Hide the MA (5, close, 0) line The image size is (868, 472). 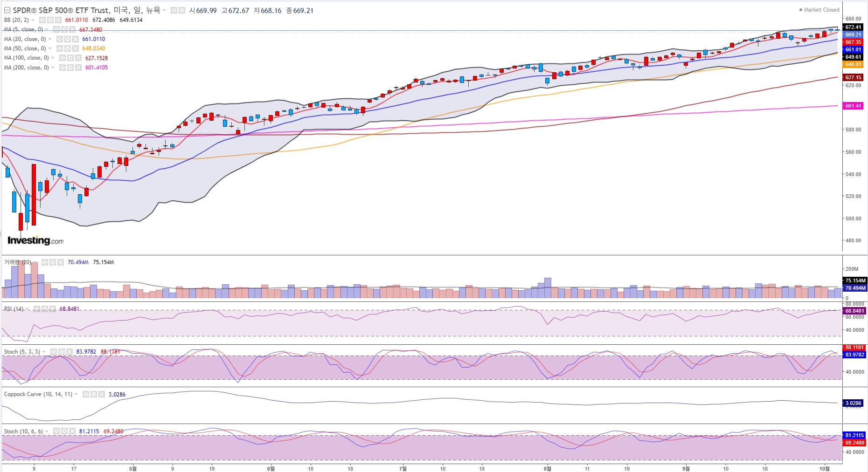click(x=57, y=29)
